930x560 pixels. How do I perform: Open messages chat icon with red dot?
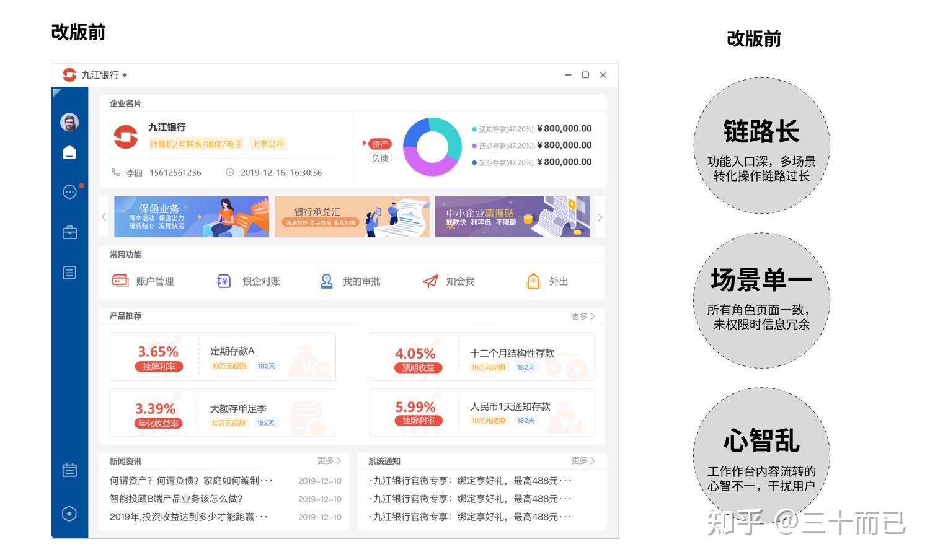[x=70, y=192]
